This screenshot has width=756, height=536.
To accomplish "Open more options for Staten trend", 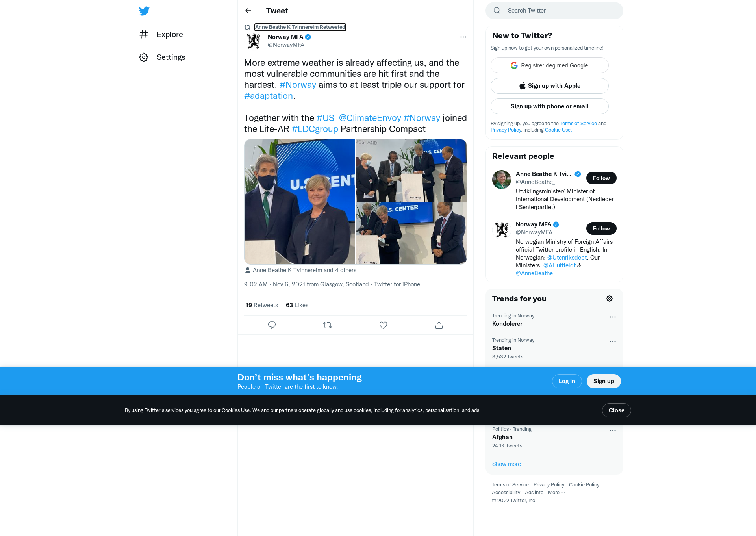I will (x=613, y=341).
